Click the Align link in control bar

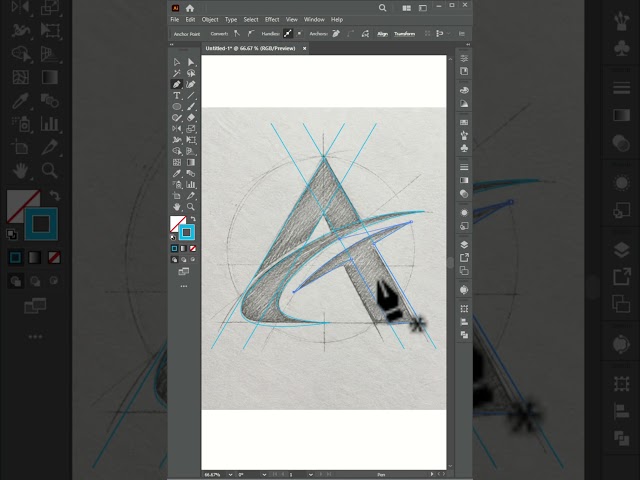[x=382, y=34]
